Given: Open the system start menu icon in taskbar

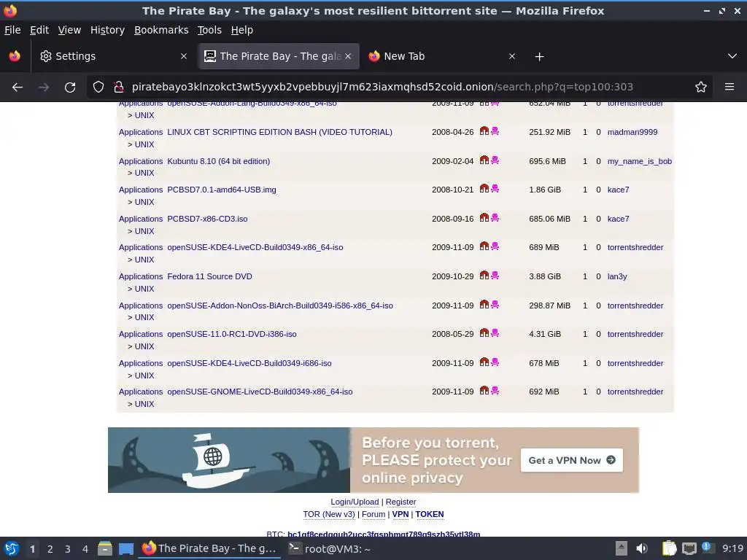Looking at the screenshot, I should (12, 548).
